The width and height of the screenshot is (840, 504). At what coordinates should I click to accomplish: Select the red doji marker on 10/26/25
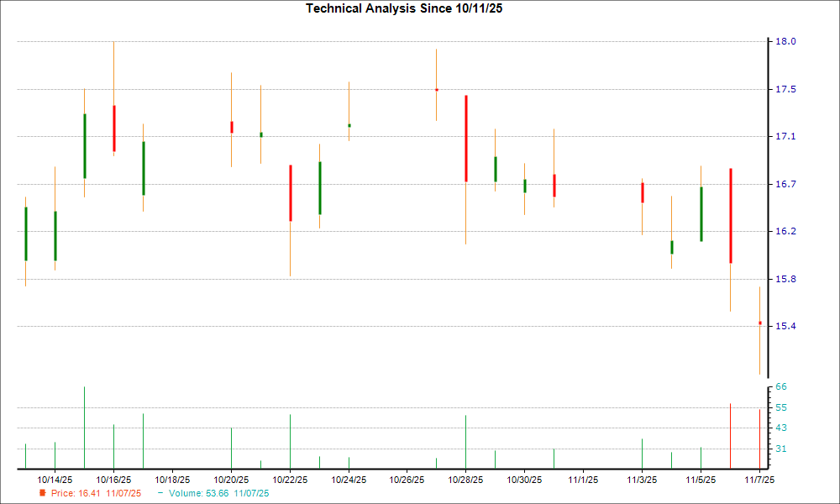coord(436,88)
